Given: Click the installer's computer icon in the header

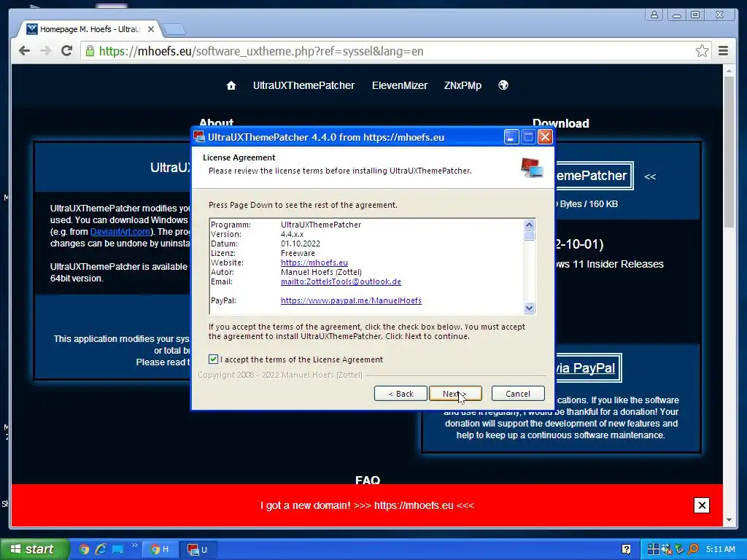Looking at the screenshot, I should point(532,168).
